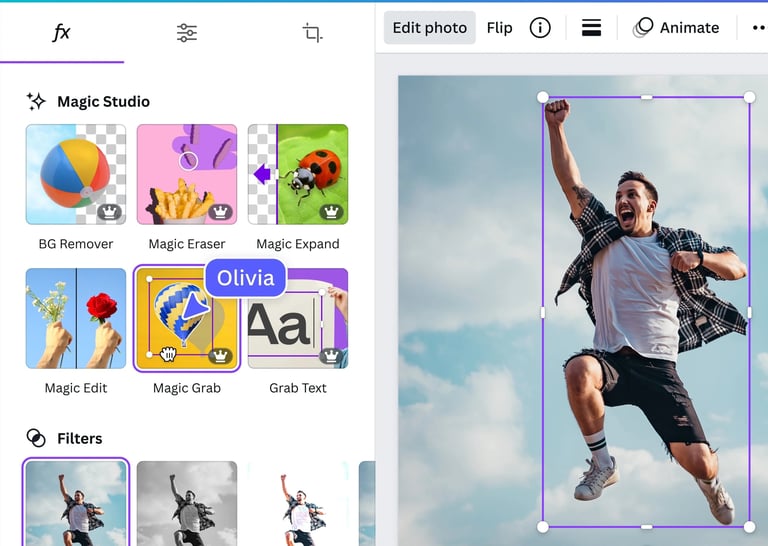Select the Magic Expand tool thumbnail
The height and width of the screenshot is (546, 768).
pos(298,174)
